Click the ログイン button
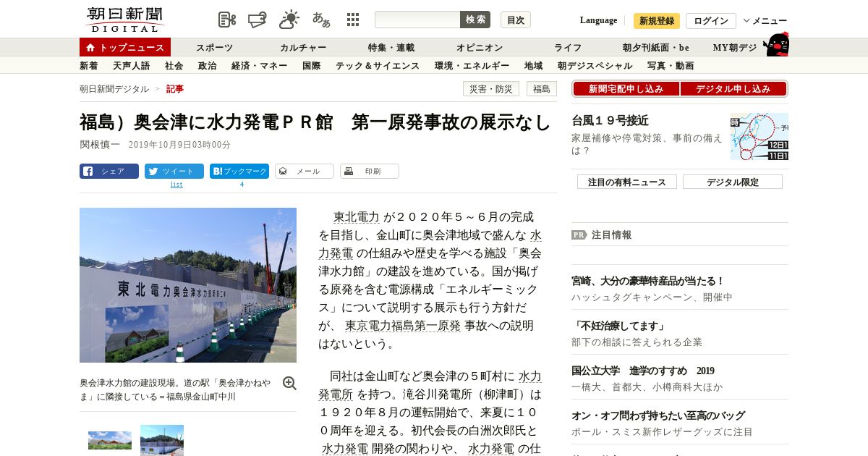This screenshot has height=456, width=868. pyautogui.click(x=711, y=21)
